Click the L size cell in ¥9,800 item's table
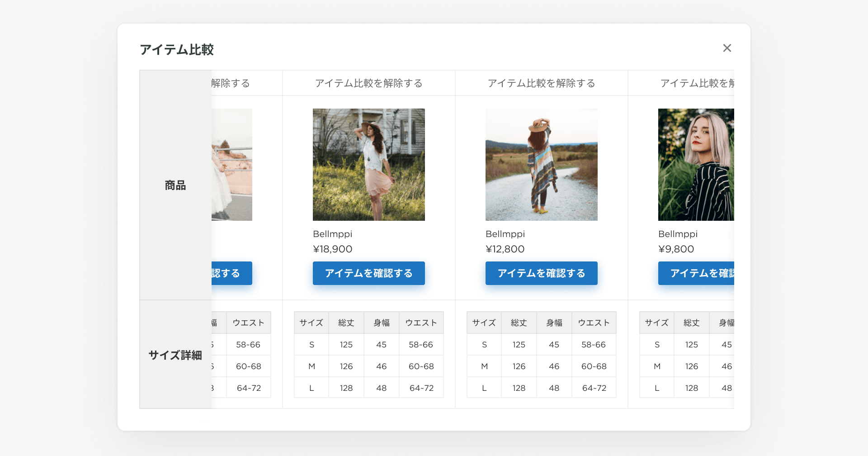The width and height of the screenshot is (868, 456). tap(657, 388)
